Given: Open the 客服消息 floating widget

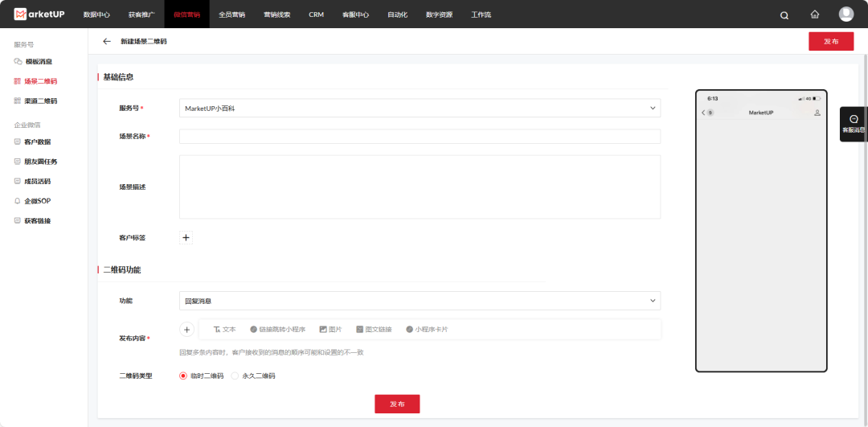Looking at the screenshot, I should coord(854,124).
